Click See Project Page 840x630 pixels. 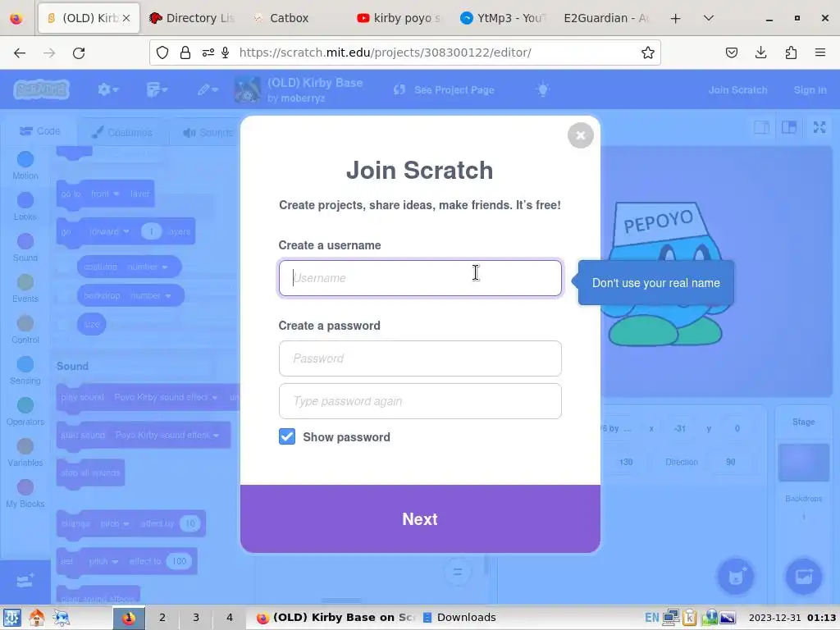point(444,90)
